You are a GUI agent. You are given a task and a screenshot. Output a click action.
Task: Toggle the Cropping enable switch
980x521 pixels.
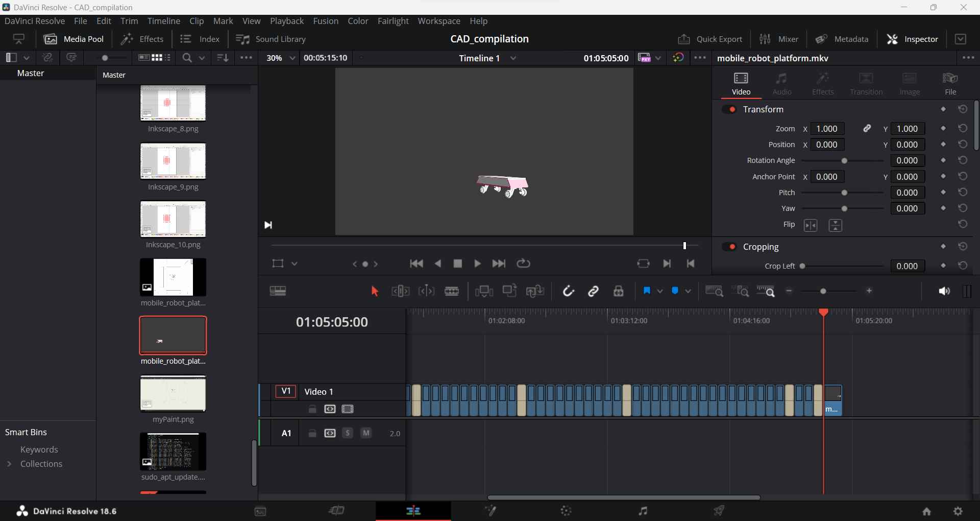729,247
